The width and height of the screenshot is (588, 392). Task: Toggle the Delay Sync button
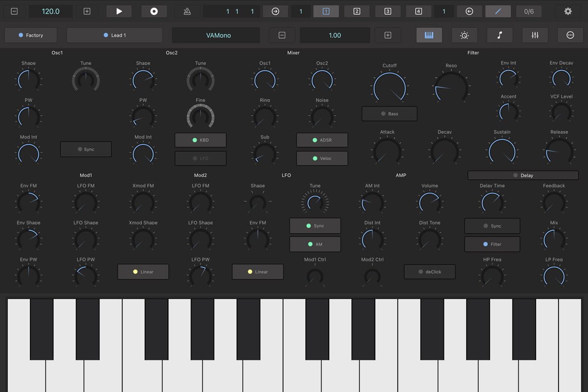tap(492, 226)
